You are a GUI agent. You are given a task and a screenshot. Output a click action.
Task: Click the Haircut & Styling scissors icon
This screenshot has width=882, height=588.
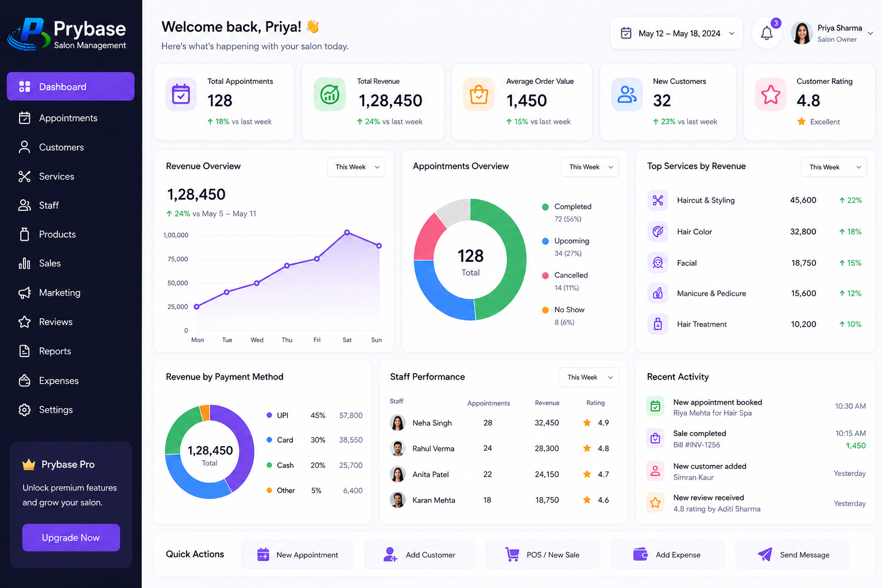pos(658,200)
